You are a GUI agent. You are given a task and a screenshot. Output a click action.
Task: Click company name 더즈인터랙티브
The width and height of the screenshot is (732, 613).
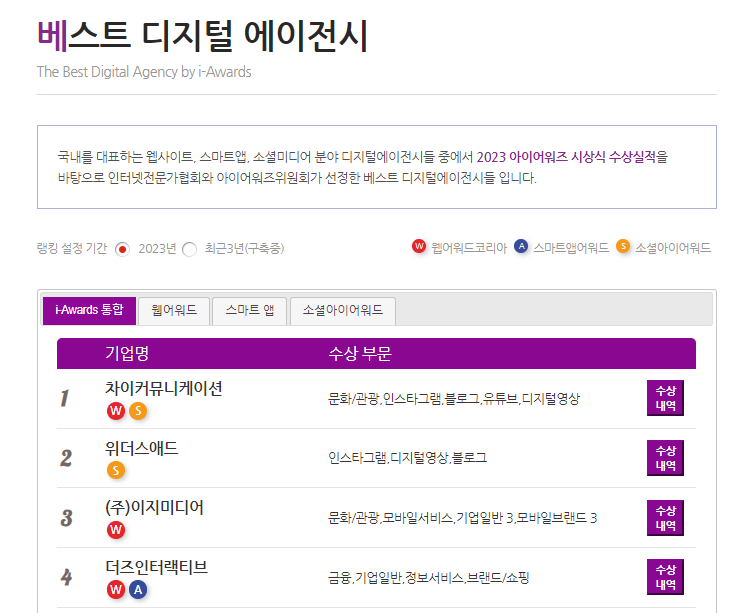point(156,567)
